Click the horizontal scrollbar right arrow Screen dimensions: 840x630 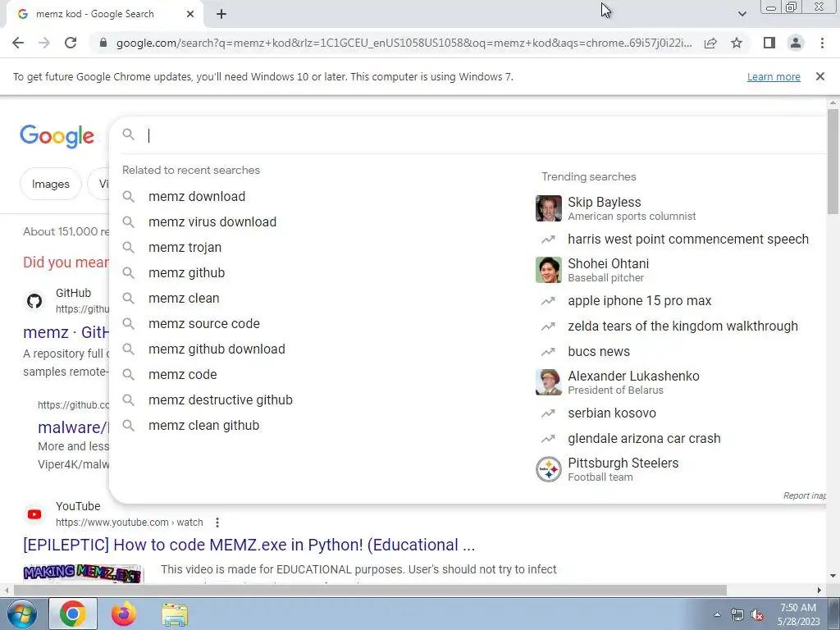coord(819,590)
